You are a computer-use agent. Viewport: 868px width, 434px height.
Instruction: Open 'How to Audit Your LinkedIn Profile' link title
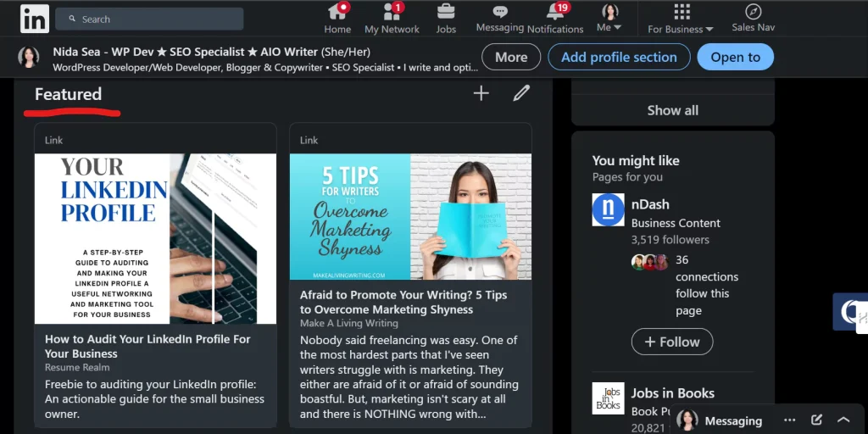(x=147, y=346)
